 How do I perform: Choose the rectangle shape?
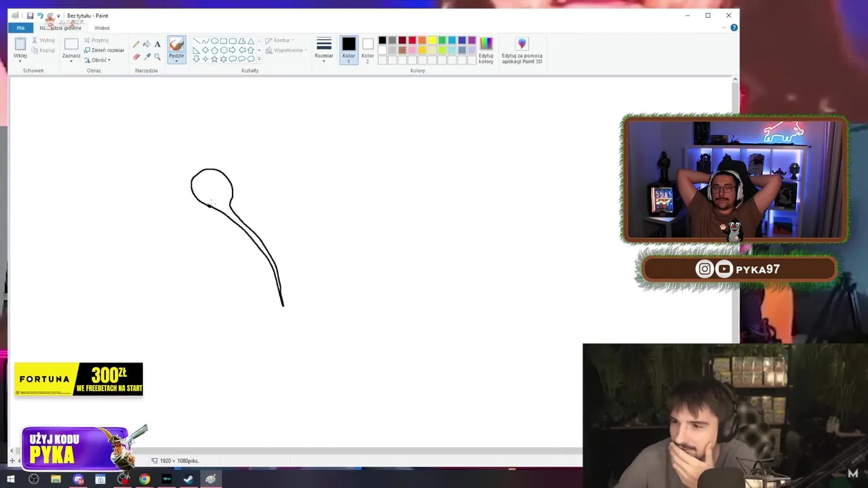(x=224, y=41)
